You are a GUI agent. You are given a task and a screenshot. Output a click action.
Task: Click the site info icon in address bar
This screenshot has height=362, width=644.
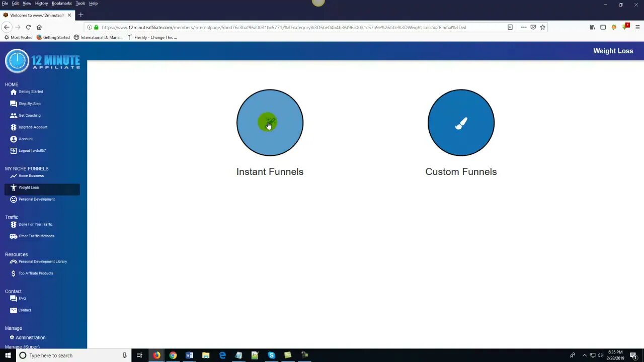(x=90, y=27)
